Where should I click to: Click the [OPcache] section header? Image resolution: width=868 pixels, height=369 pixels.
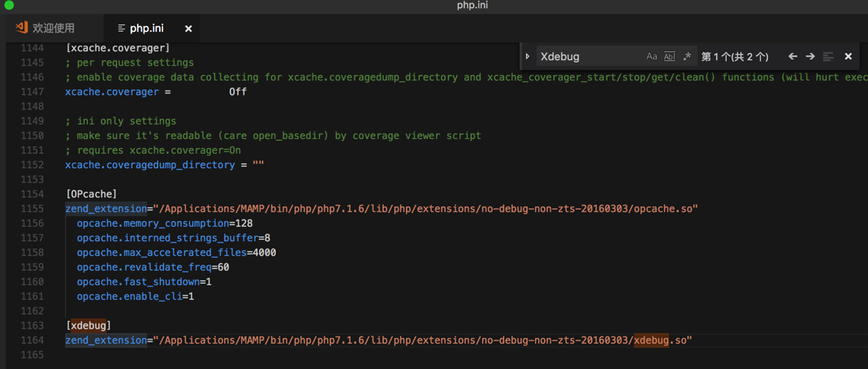[91, 194]
